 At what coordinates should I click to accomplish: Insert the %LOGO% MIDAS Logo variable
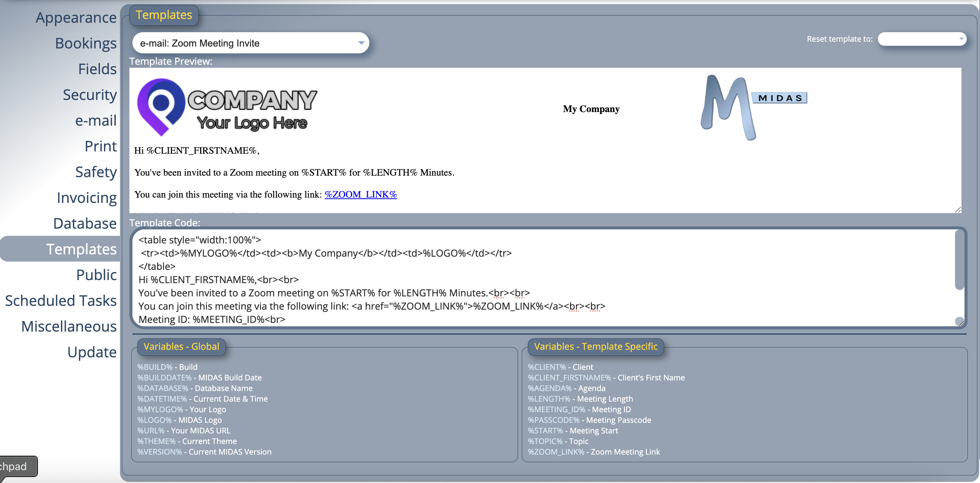(x=154, y=420)
